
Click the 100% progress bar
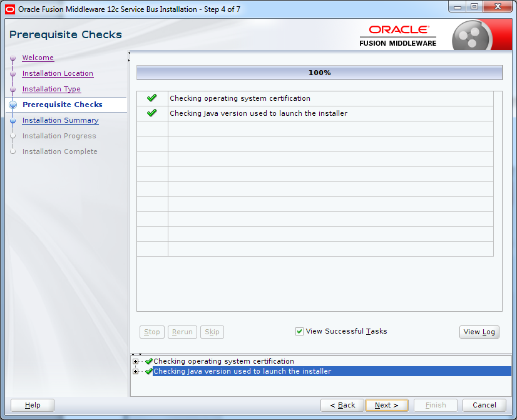(319, 73)
